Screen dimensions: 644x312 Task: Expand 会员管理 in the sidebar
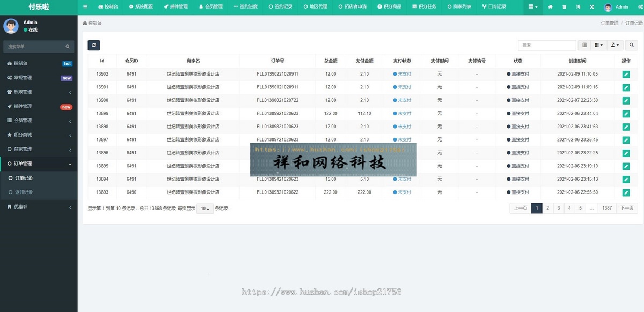(39, 120)
